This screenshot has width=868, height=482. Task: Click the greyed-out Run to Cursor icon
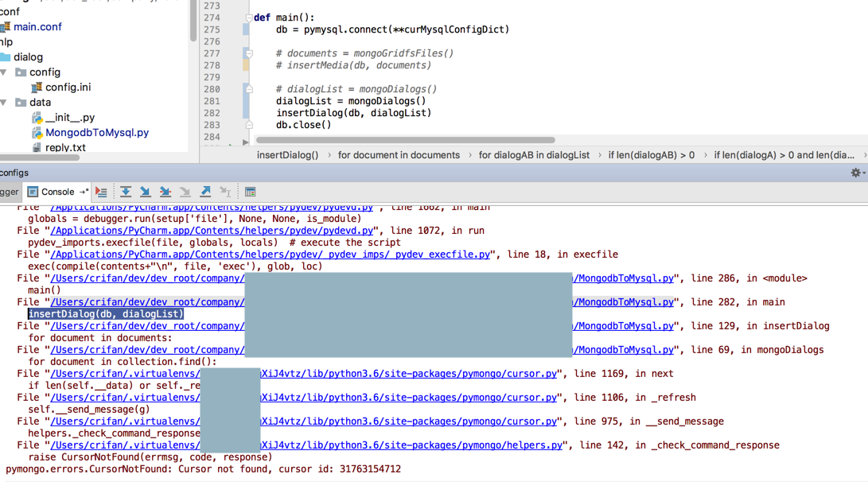pos(225,192)
